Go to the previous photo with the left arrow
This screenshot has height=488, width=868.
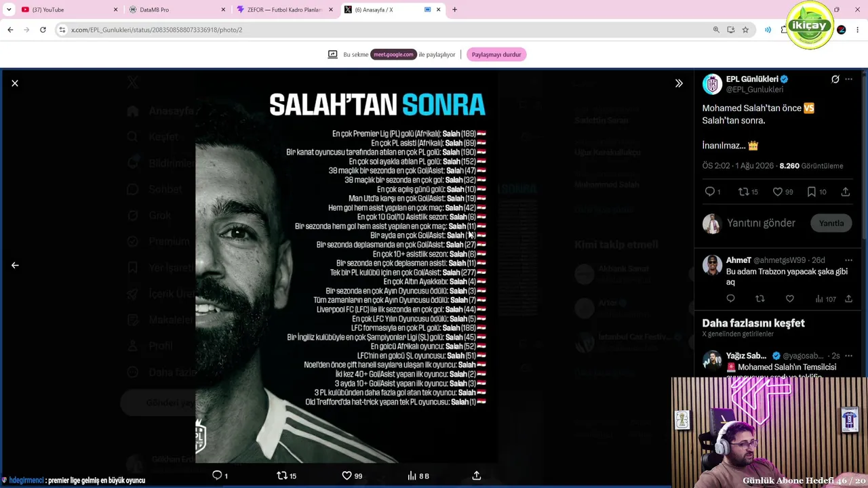(15, 266)
